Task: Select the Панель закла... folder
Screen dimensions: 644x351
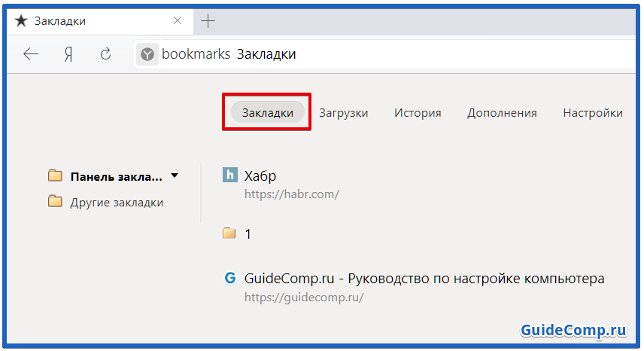Action: (116, 177)
